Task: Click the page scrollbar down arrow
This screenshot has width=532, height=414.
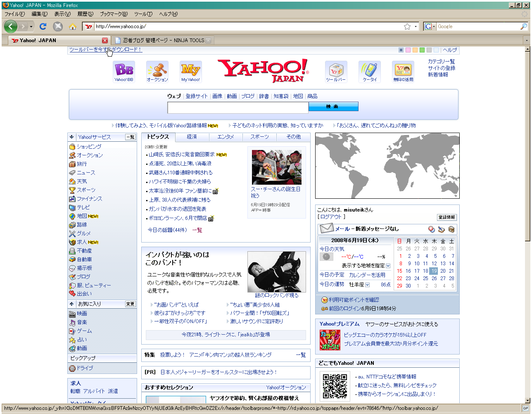Action: coord(527,400)
